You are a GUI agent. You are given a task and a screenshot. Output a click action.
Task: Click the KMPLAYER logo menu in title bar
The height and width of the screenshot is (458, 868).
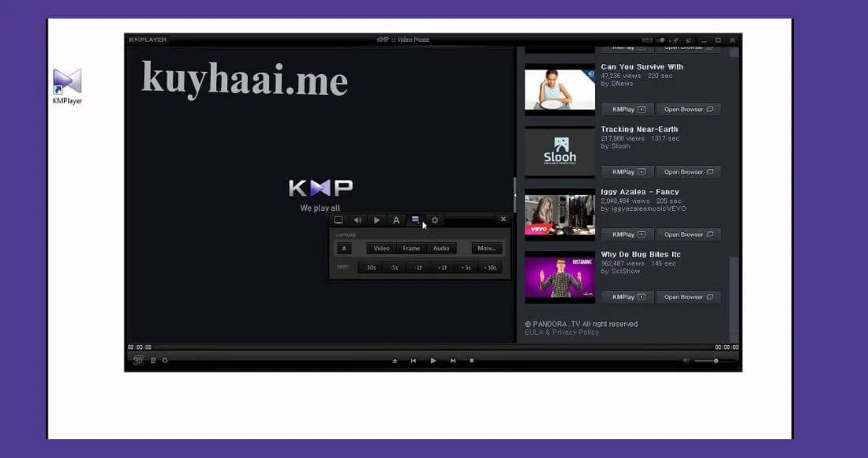click(148, 39)
